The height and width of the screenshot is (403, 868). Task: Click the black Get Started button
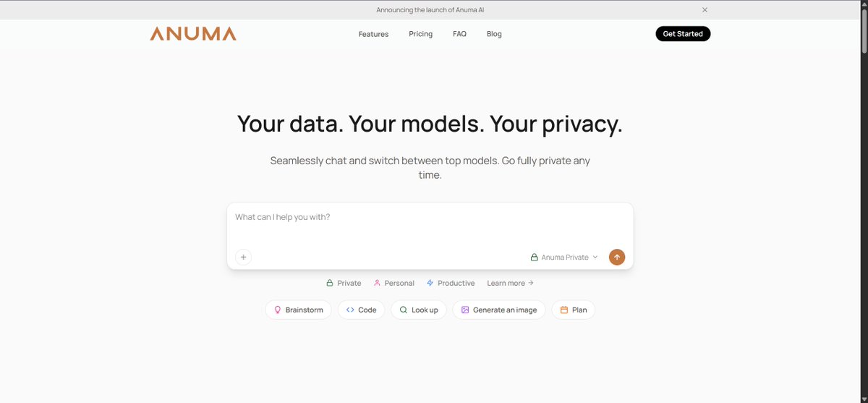[683, 34]
